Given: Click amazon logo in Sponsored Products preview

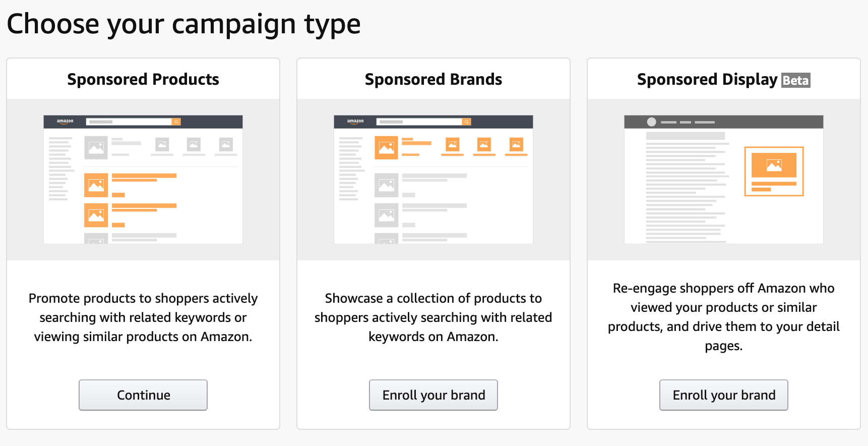Looking at the screenshot, I should pos(65,122).
